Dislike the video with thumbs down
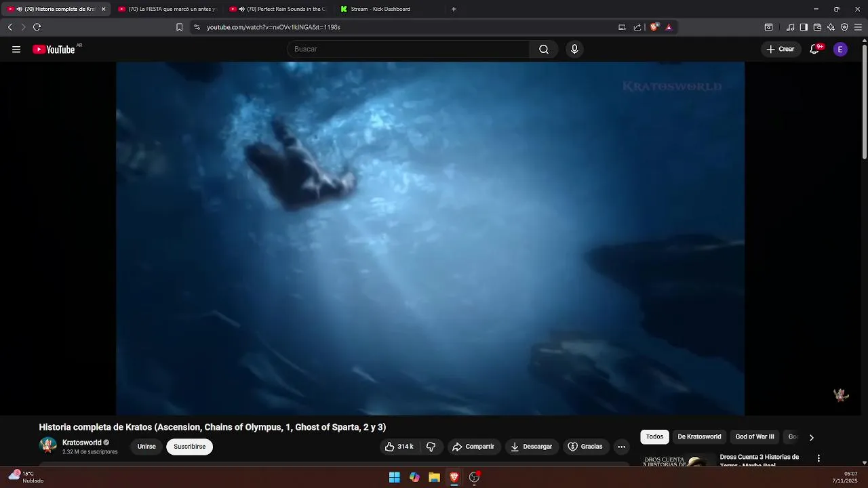This screenshot has width=868, height=488. [x=431, y=447]
